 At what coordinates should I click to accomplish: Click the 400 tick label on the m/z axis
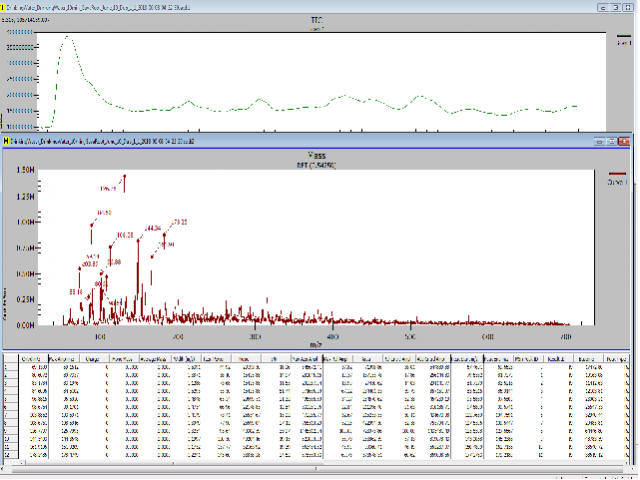[x=333, y=337]
